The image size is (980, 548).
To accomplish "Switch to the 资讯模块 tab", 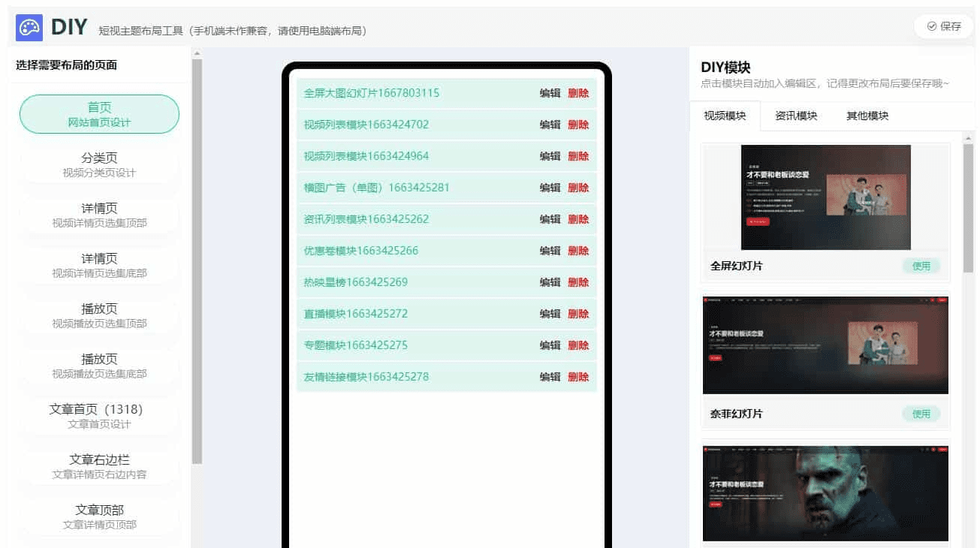I will tap(796, 116).
